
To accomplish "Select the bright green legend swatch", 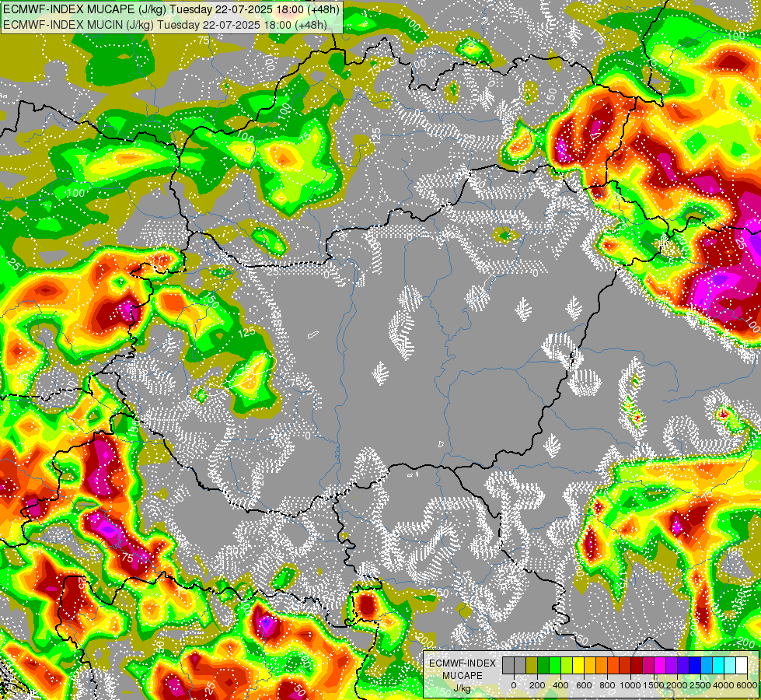I will [555, 665].
